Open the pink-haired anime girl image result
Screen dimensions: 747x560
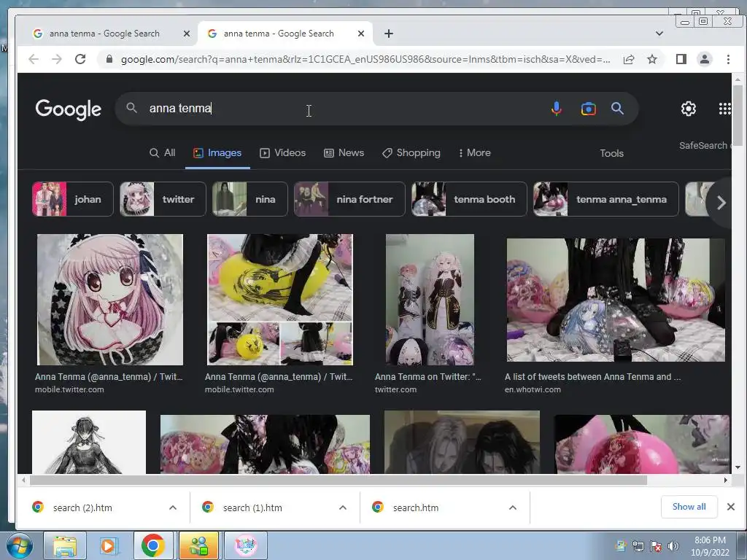point(110,300)
